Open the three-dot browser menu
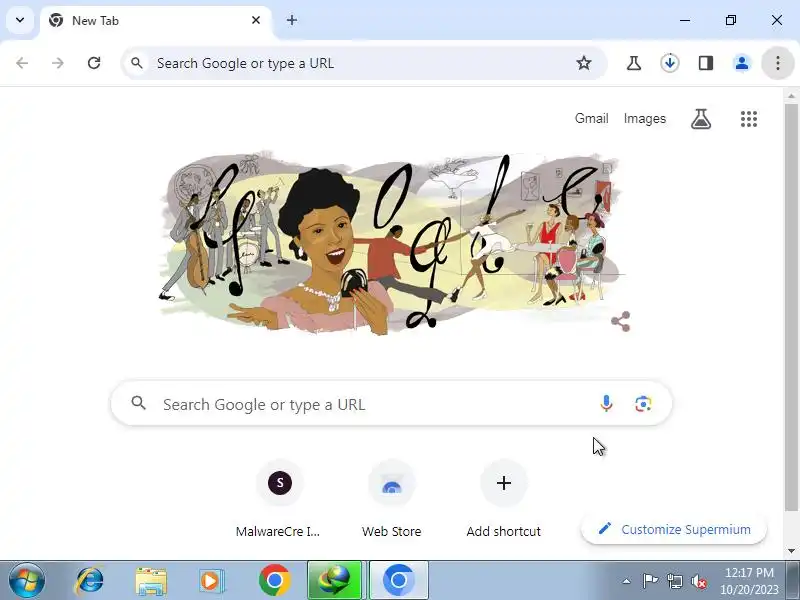800x600 pixels. click(778, 63)
